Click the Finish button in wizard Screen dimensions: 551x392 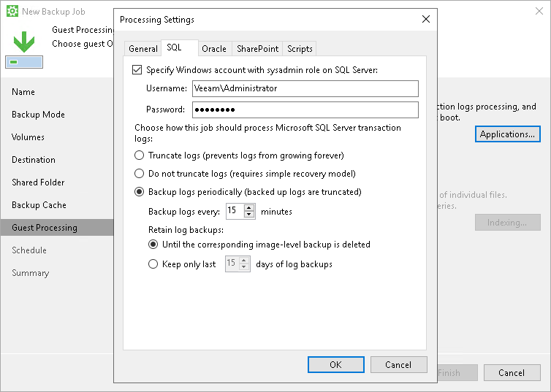(457, 373)
